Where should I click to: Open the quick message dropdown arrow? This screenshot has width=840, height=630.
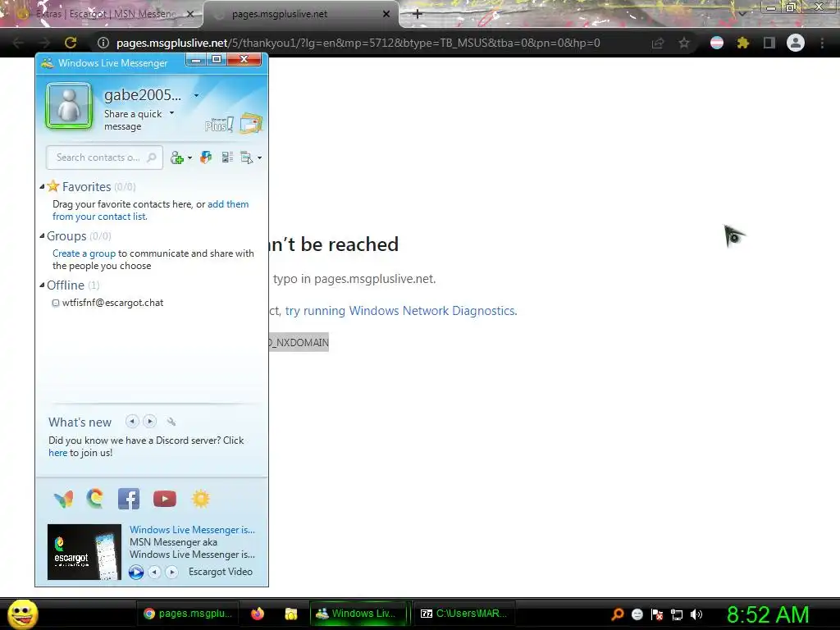click(171, 113)
